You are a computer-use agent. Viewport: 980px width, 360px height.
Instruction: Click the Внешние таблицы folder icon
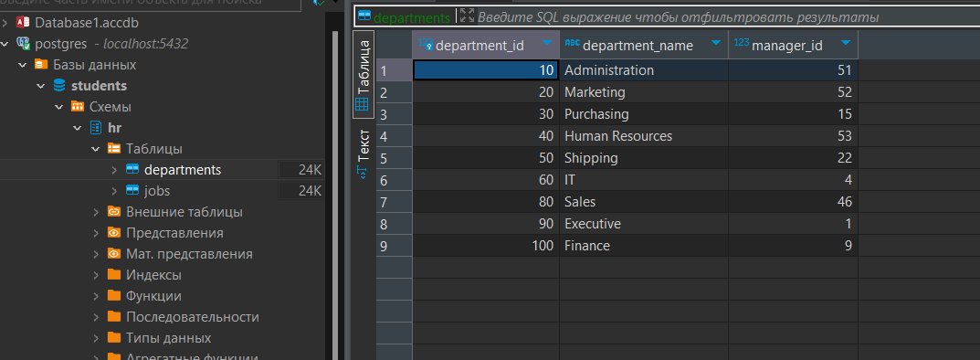(114, 212)
